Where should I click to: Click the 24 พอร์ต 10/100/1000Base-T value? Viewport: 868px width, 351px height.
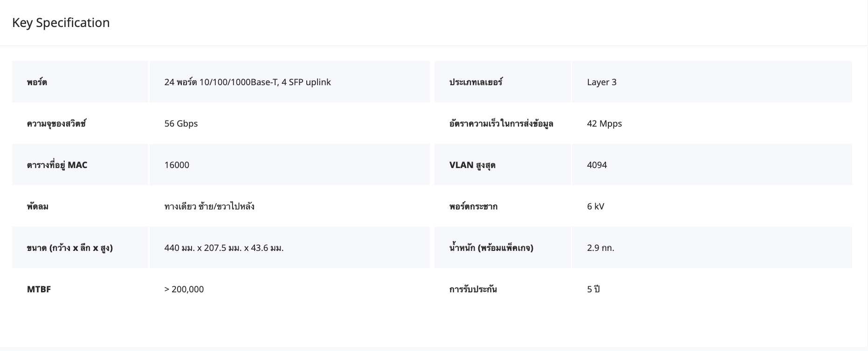tap(247, 82)
